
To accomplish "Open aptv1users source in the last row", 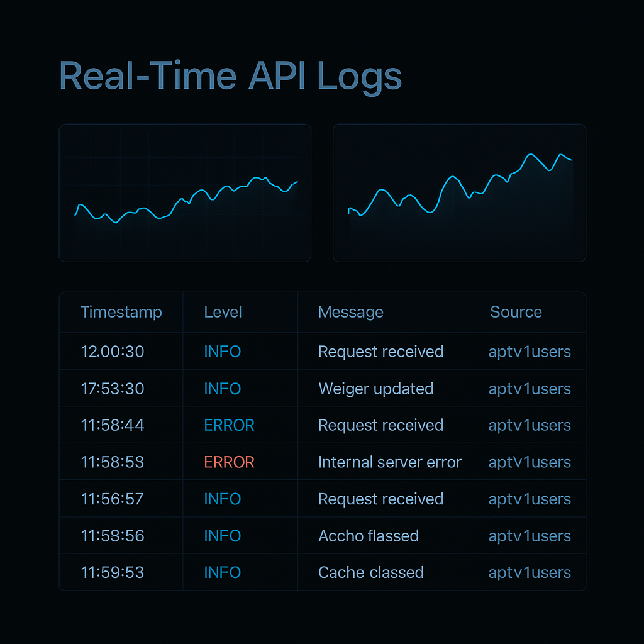I will click(x=530, y=573).
